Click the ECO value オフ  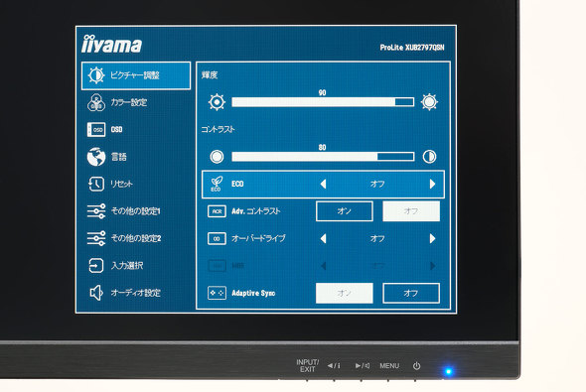pyautogui.click(x=377, y=184)
